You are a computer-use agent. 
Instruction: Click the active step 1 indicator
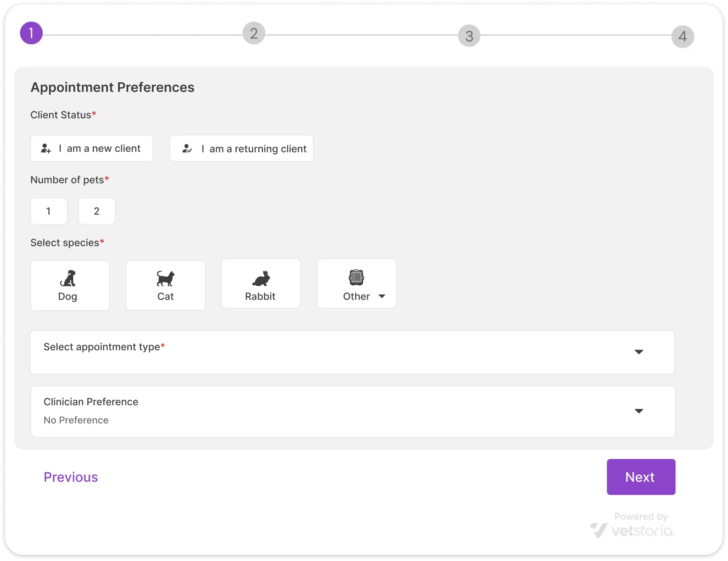31,33
